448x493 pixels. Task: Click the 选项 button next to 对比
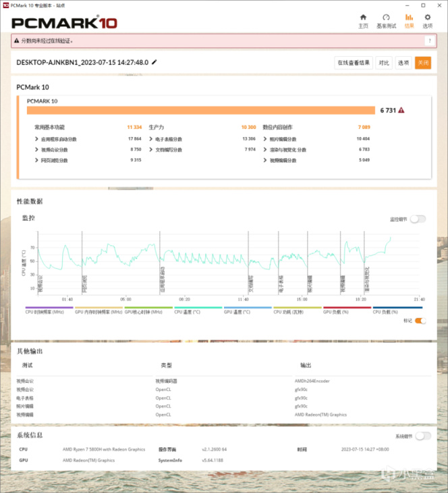(403, 63)
